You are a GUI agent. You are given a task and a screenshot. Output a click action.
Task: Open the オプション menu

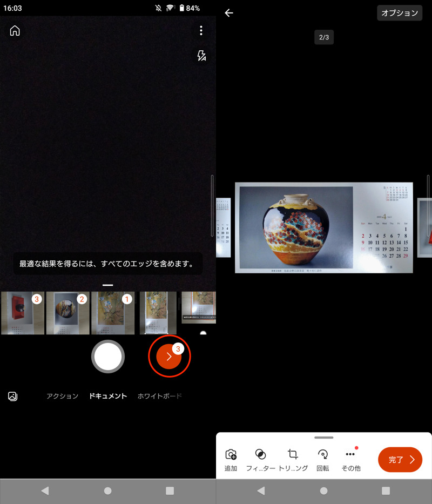tap(400, 13)
